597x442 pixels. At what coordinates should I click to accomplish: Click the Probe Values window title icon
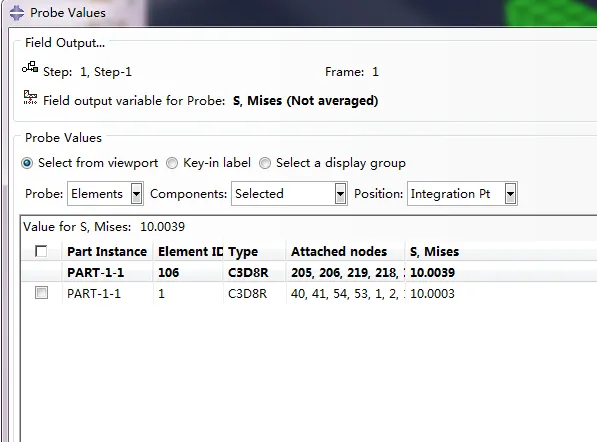click(17, 13)
